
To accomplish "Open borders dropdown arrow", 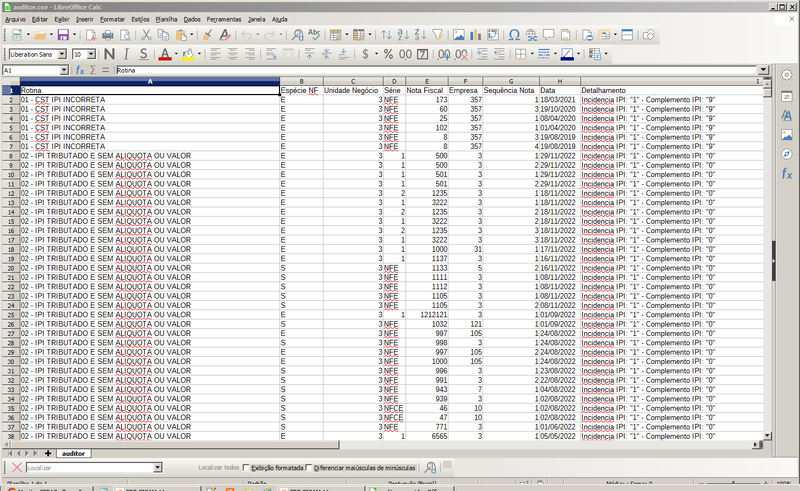I will click(x=532, y=54).
